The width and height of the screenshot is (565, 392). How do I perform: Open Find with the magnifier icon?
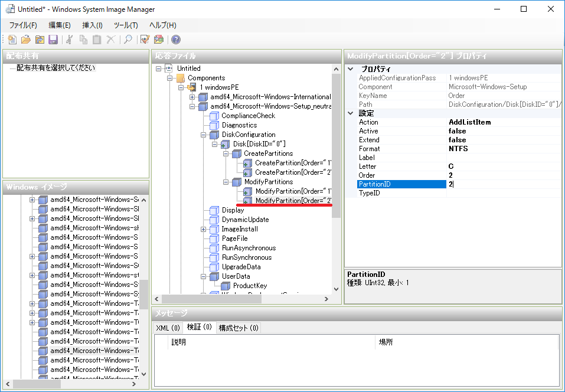point(128,40)
